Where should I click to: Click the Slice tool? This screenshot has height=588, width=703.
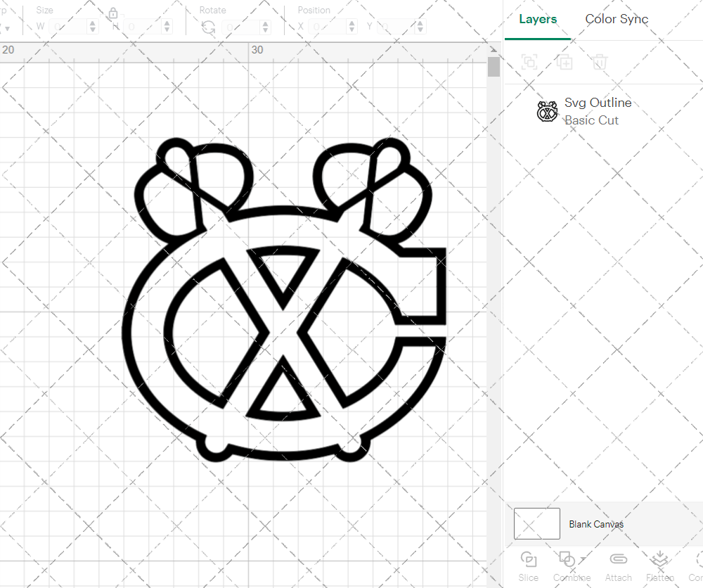[x=529, y=567]
